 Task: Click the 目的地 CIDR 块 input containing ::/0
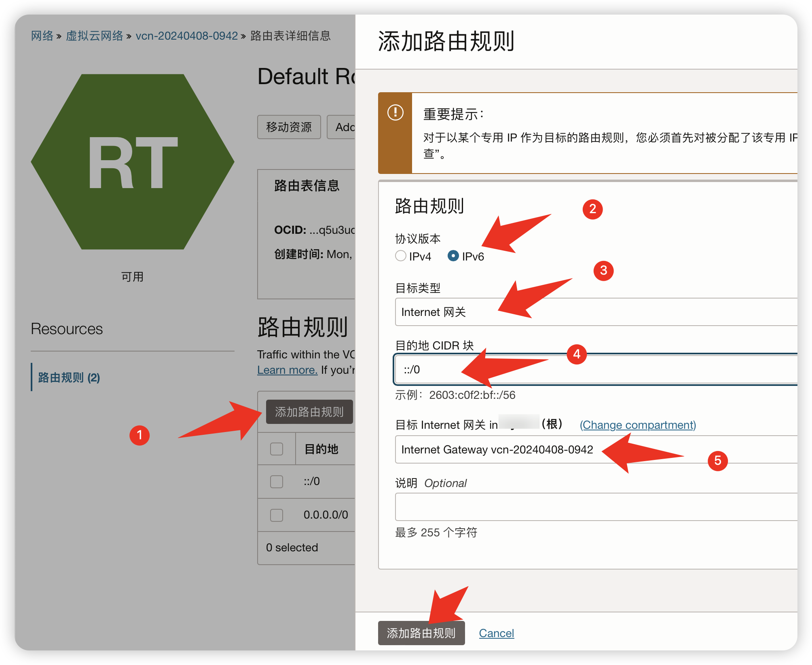point(526,369)
